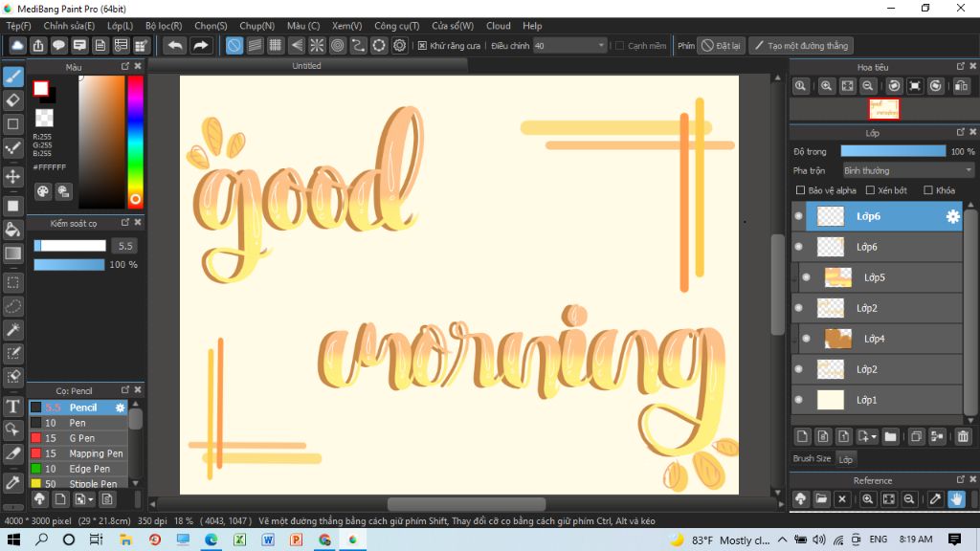This screenshot has width=980, height=551.
Task: Click the Navigator canvas preview thumbnail
Action: [883, 109]
